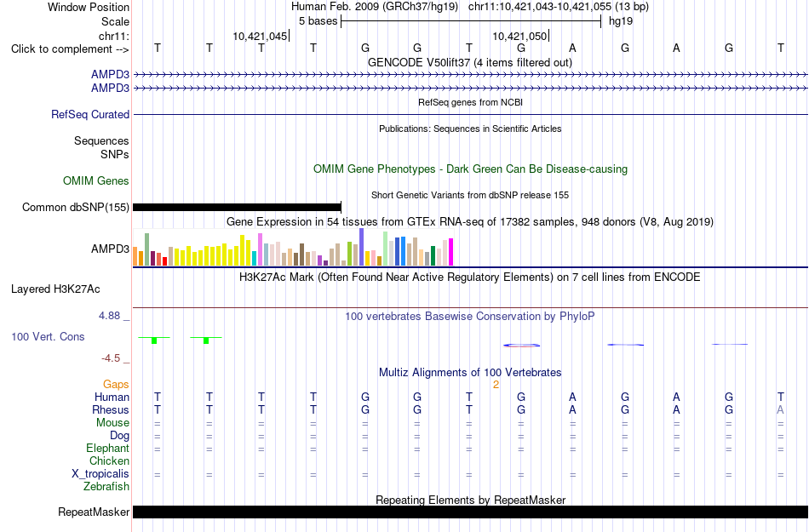This screenshot has width=809, height=532.
Task: Click the Sequences track label
Action: coord(101,140)
